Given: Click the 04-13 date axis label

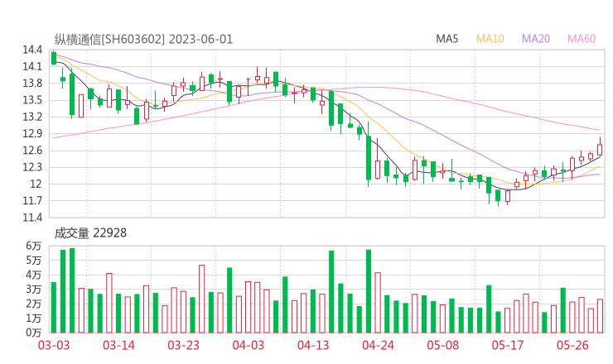Looking at the screenshot, I should tap(313, 345).
